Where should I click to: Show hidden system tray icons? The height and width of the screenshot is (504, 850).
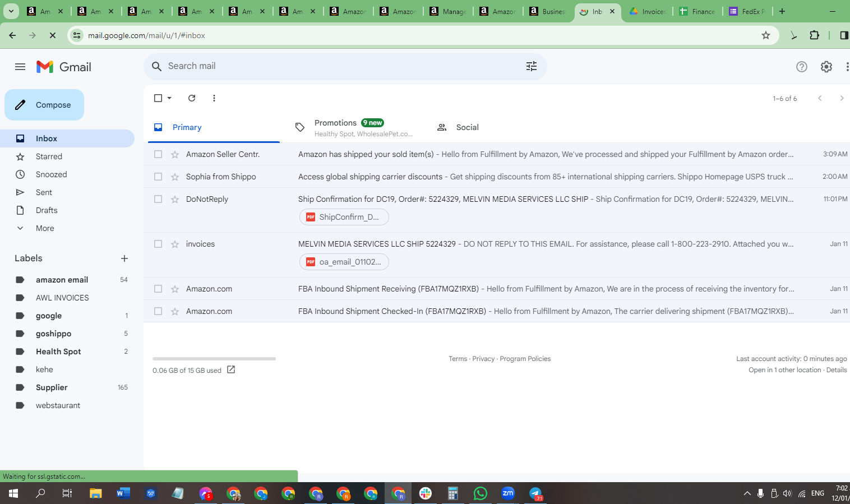click(747, 493)
